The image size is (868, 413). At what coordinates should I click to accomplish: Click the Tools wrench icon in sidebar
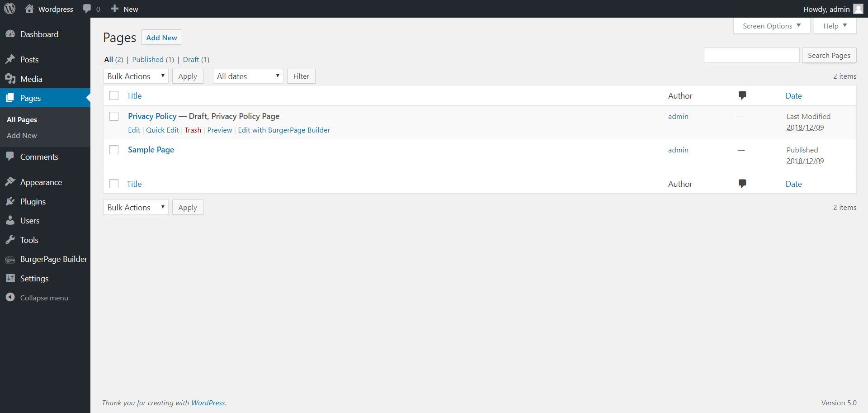click(10, 240)
